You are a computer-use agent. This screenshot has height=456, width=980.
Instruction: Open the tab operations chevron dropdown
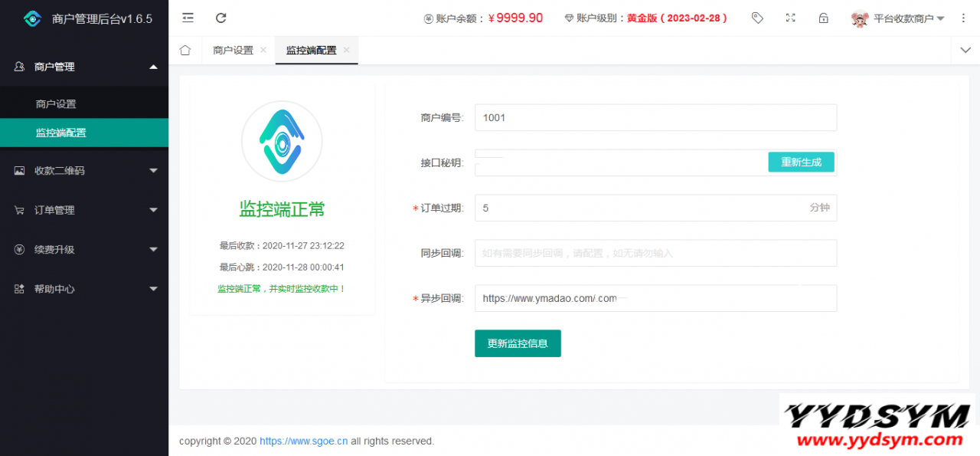pyautogui.click(x=965, y=50)
